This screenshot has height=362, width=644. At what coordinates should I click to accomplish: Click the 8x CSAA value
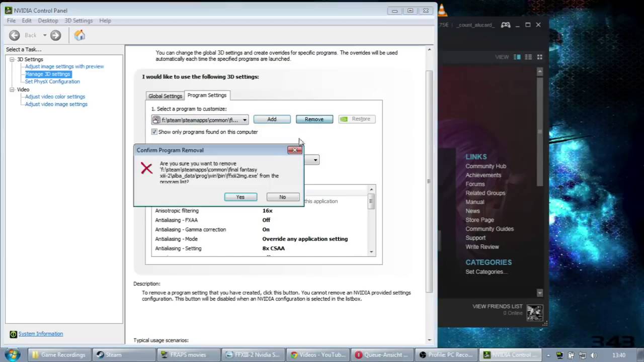click(x=273, y=248)
